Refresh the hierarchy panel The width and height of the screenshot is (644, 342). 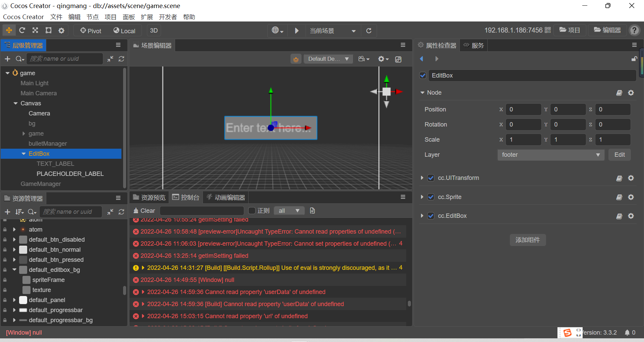coord(121,59)
